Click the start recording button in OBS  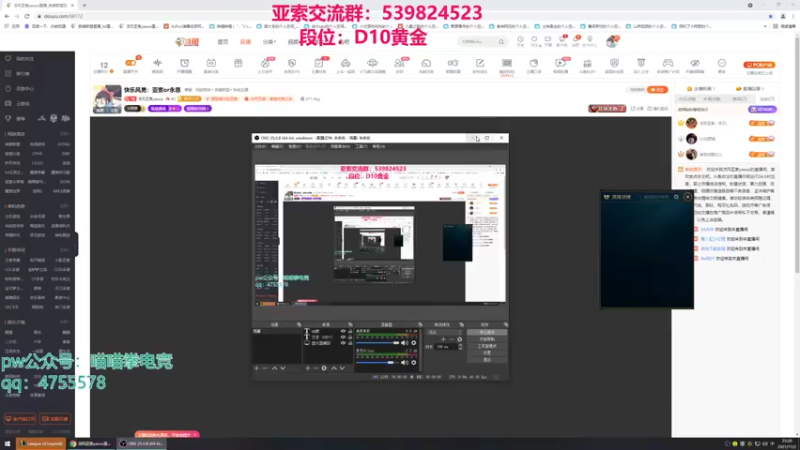pyautogui.click(x=487, y=339)
